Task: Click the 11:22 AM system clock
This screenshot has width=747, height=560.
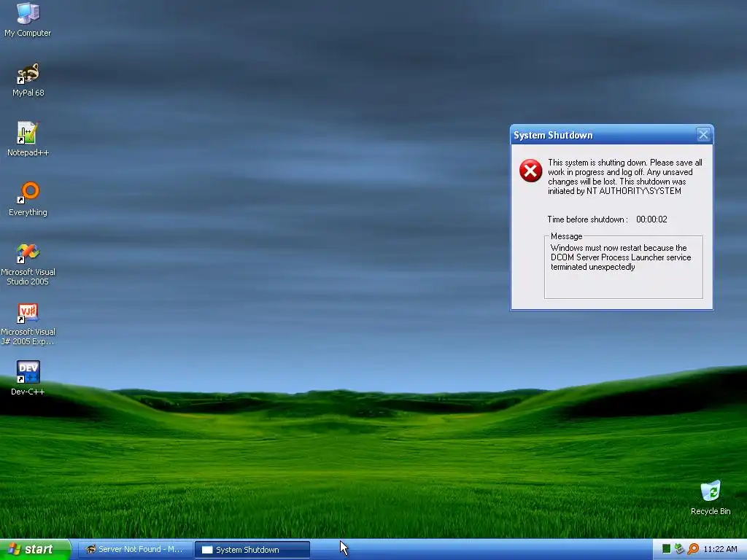Action: (x=720, y=549)
